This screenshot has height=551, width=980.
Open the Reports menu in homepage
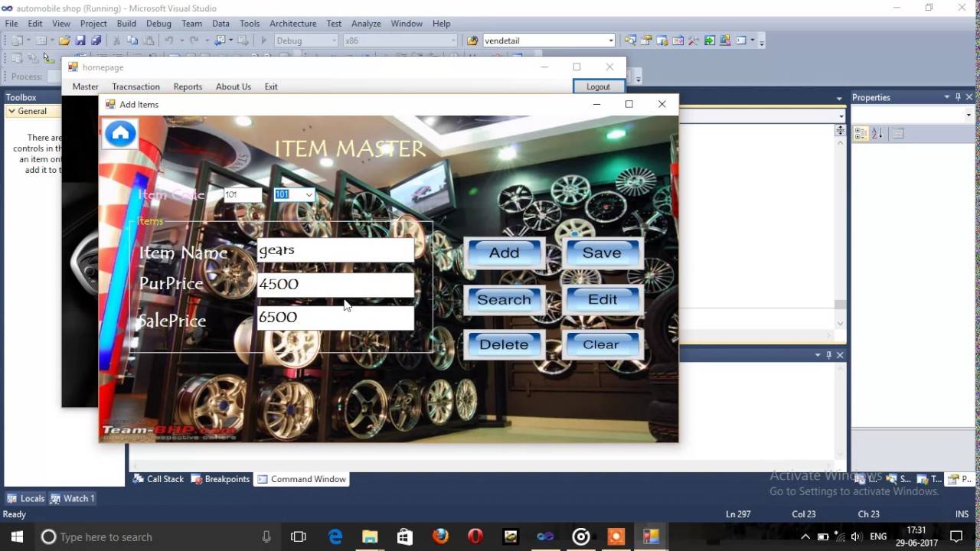188,86
